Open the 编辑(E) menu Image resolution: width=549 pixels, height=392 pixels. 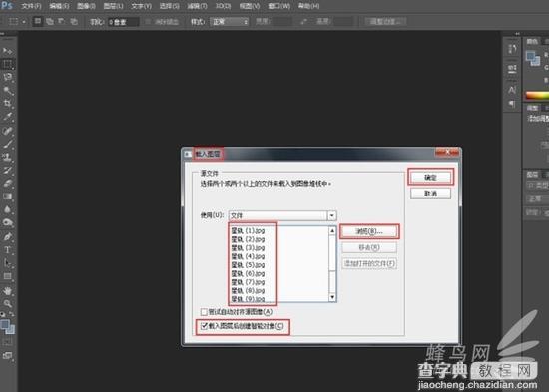[59, 6]
